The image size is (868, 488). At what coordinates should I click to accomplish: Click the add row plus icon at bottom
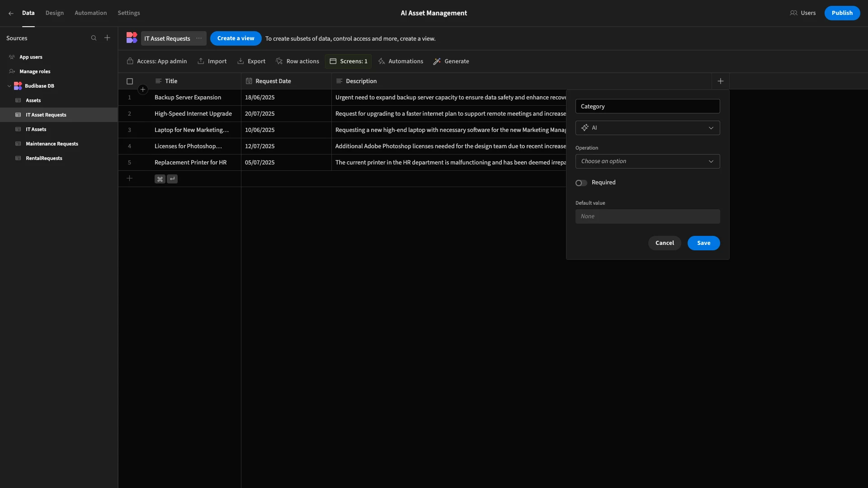129,178
